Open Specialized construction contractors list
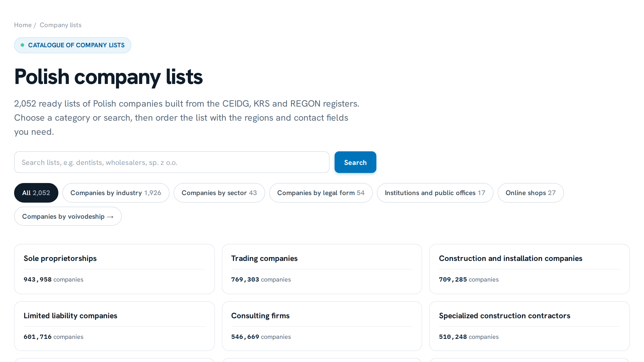The image size is (644, 362). [x=529, y=326]
